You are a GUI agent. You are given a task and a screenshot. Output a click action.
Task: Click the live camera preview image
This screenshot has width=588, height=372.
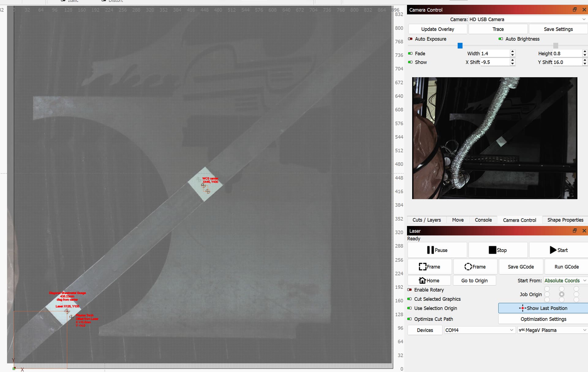click(495, 138)
